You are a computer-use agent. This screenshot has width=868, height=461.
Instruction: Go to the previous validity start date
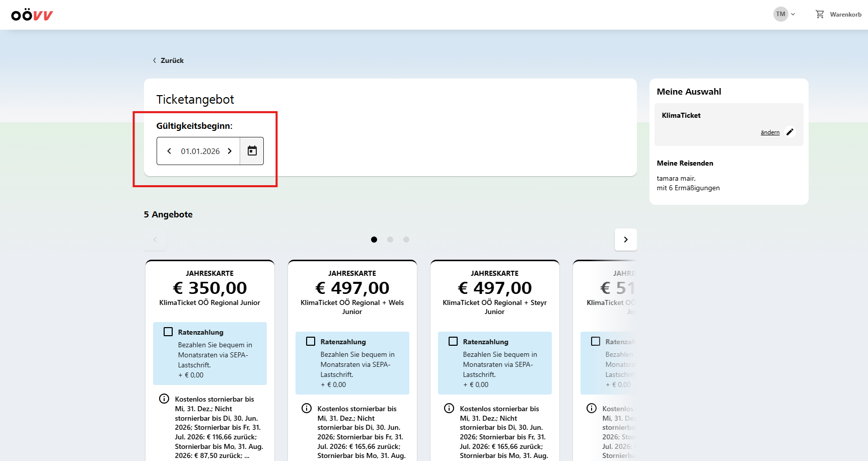169,151
